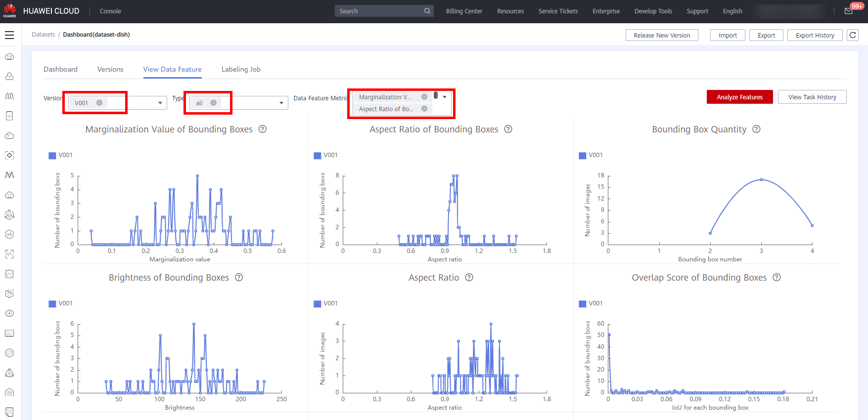Click the Release New Version button
Image resolution: width=868 pixels, height=420 pixels.
point(662,35)
